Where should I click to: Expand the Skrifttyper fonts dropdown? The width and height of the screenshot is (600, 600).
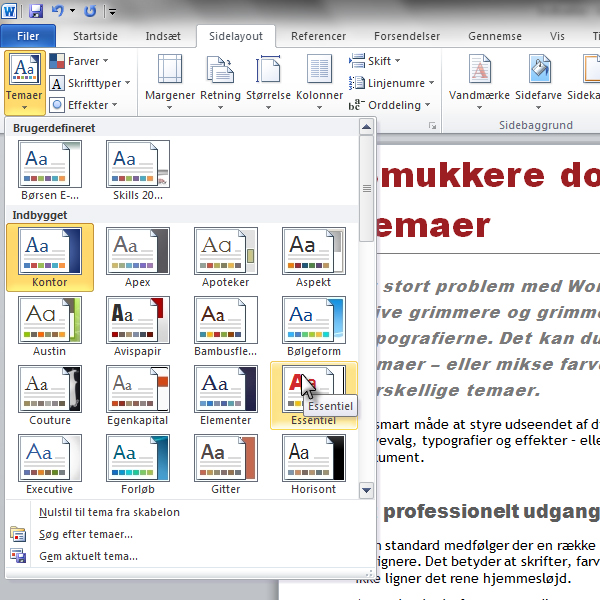(x=90, y=83)
